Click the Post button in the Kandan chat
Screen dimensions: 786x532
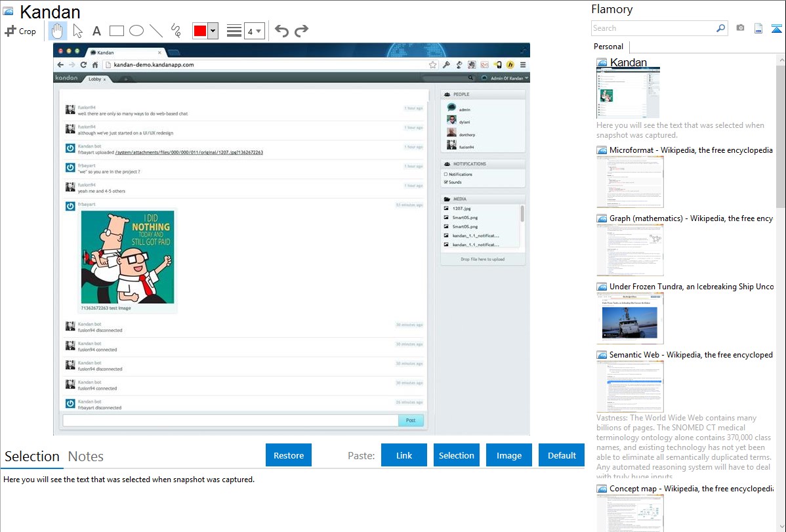[411, 420]
